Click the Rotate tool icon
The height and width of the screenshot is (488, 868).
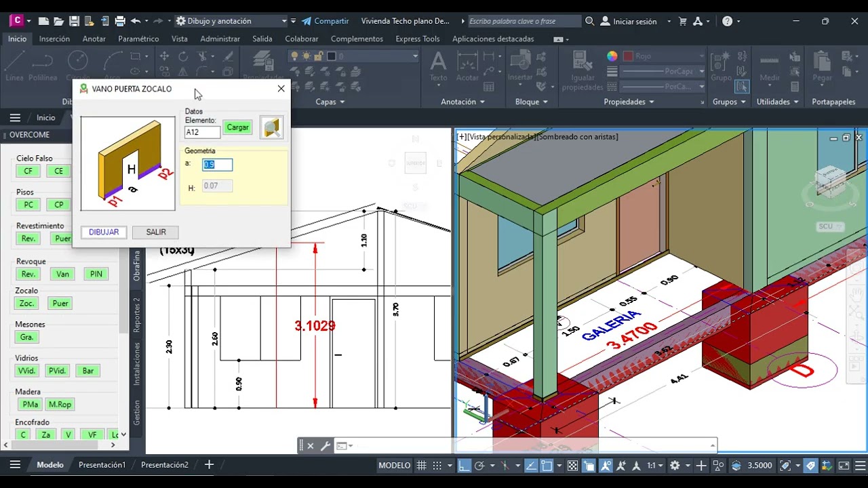point(183,56)
